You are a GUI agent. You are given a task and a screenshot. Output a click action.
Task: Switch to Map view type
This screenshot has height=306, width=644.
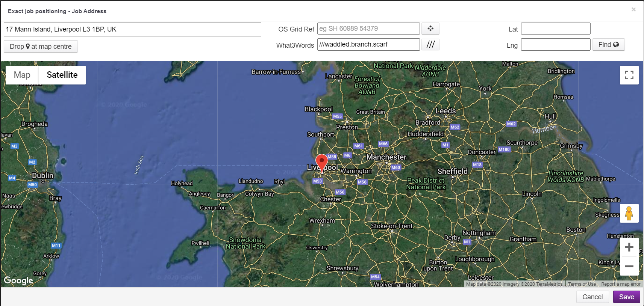pos(22,75)
